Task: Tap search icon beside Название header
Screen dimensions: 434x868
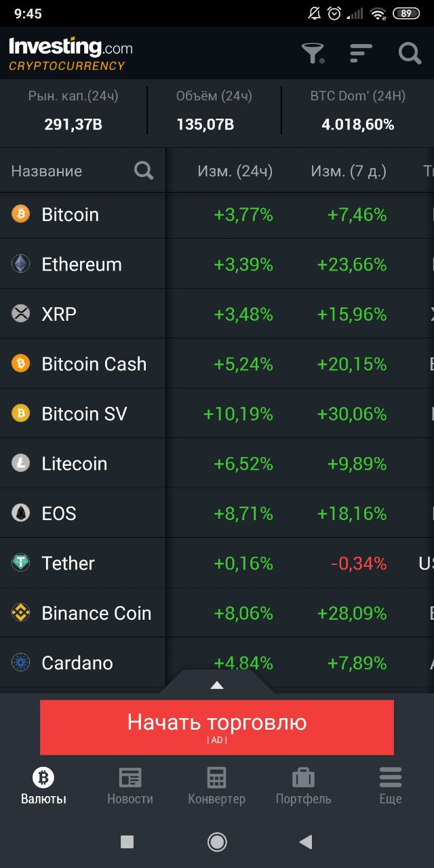Action: 144,170
